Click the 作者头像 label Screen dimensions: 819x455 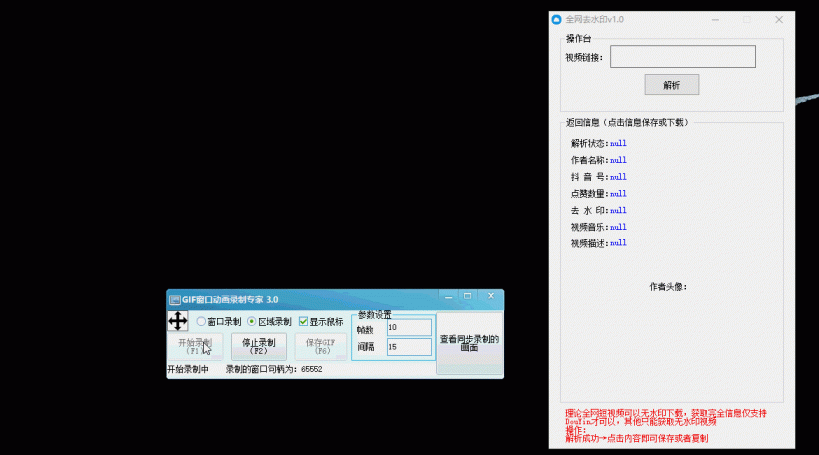668,287
